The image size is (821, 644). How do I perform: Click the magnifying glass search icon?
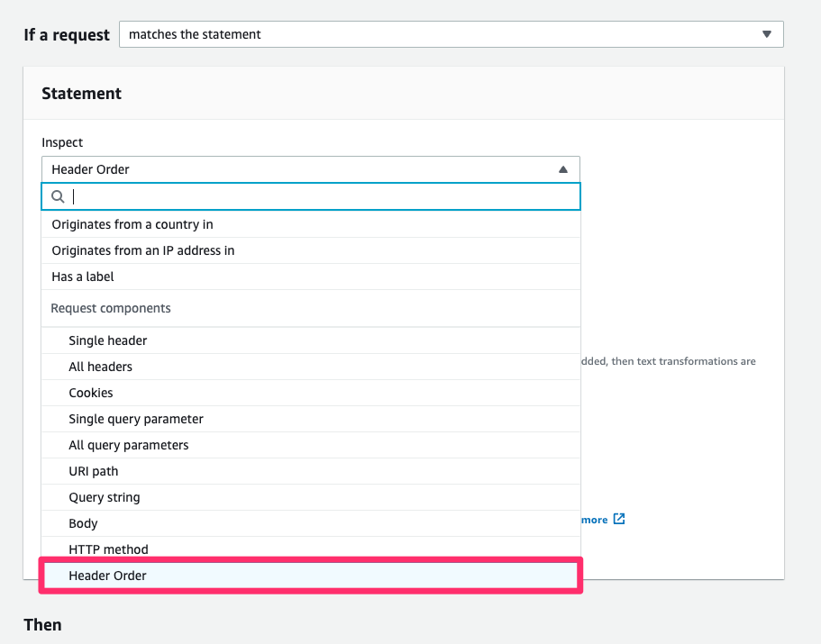point(57,196)
